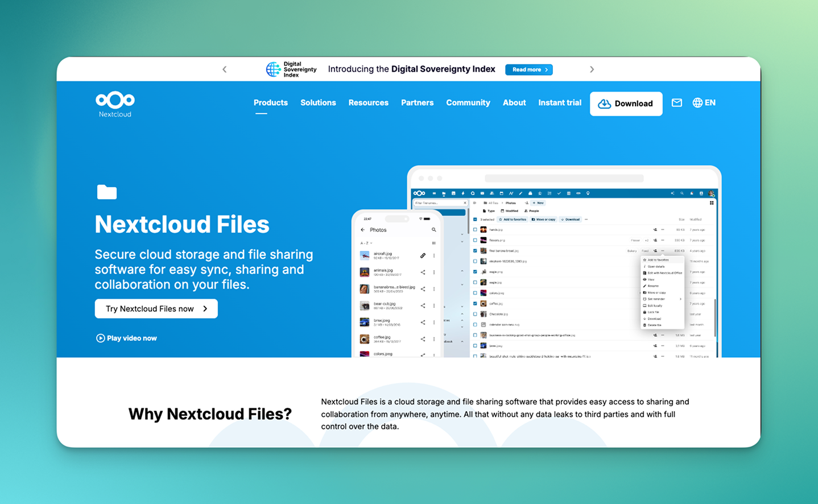The width and height of the screenshot is (818, 504).
Task: Open the envelope contact icon
Action: (x=677, y=102)
